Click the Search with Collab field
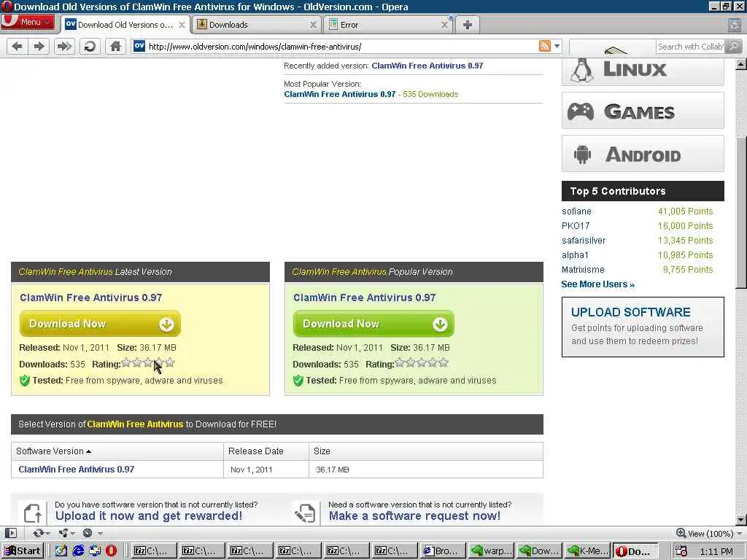 [x=690, y=46]
